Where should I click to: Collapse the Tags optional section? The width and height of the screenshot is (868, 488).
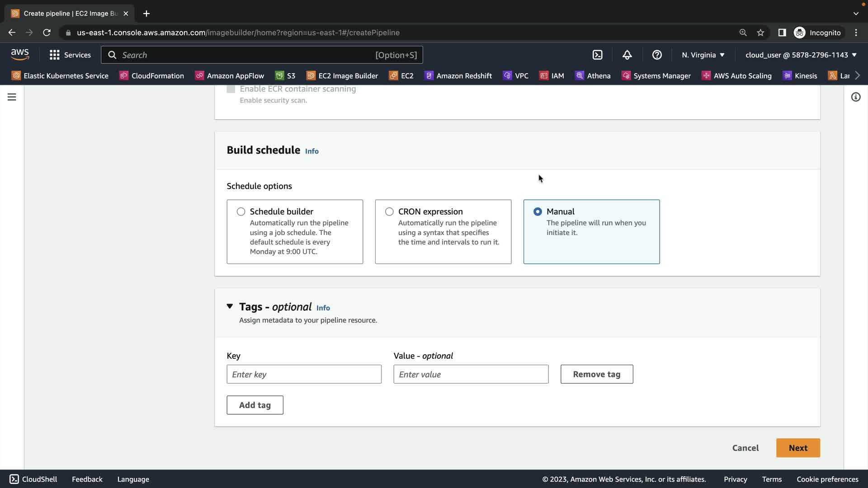[230, 306]
